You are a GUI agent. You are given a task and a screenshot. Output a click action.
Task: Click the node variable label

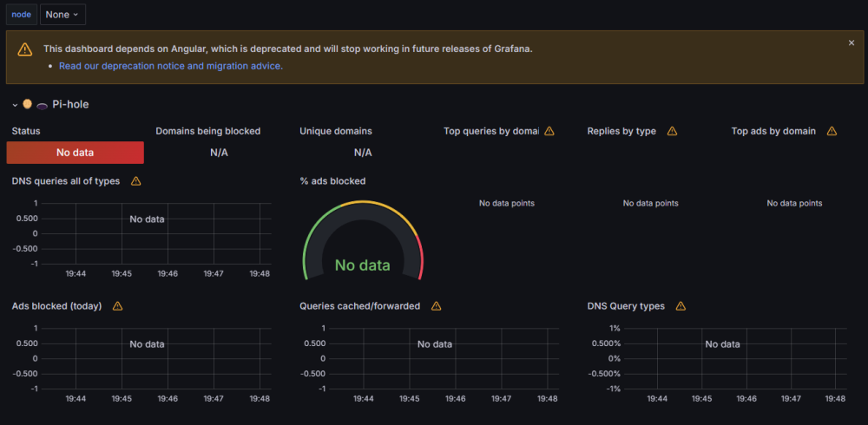[22, 15]
